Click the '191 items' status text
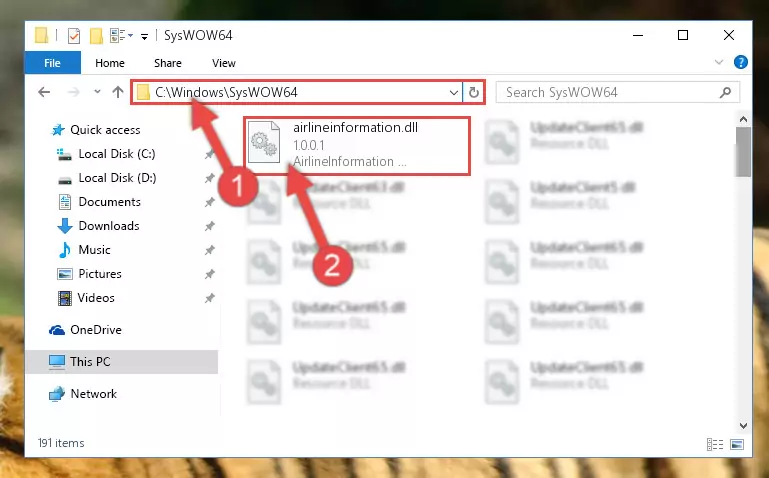769x478 pixels. coord(61,443)
